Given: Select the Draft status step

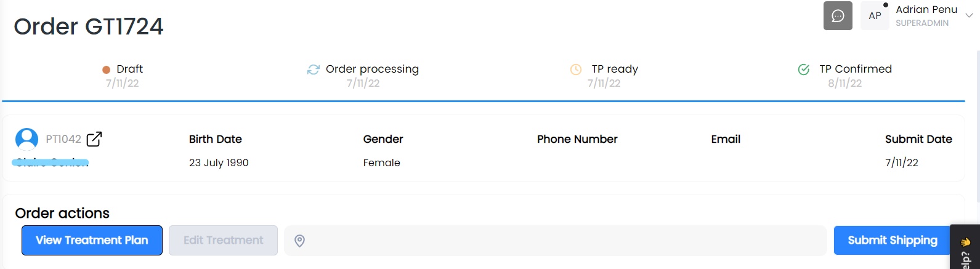Looking at the screenshot, I should [123, 76].
